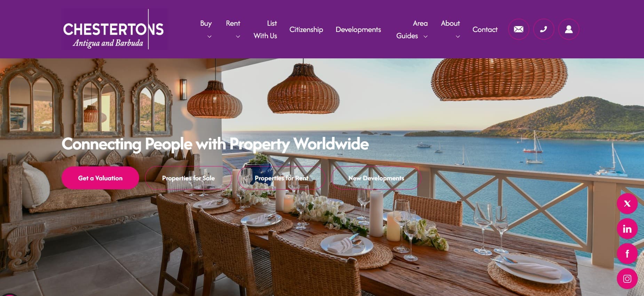Browse Properties for Rent button
Screen dimensions: 644x296
[281, 178]
